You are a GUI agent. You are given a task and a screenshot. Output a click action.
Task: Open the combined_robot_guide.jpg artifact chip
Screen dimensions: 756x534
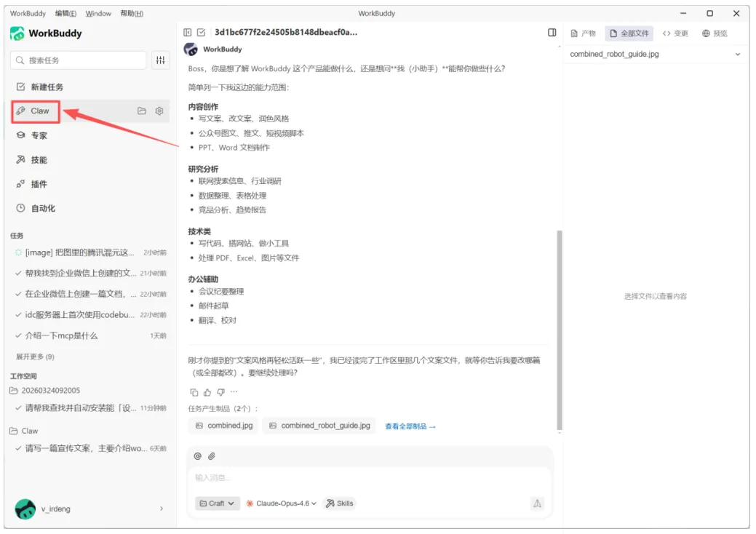tap(319, 426)
